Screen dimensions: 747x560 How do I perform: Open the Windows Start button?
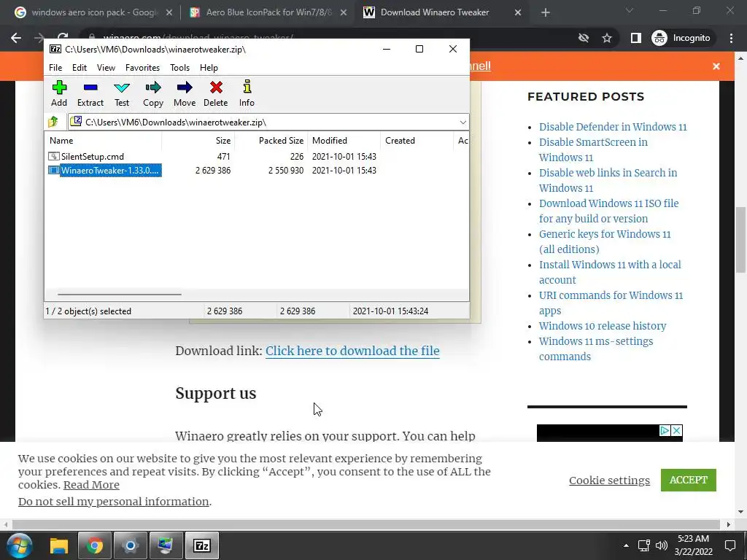(x=19, y=545)
